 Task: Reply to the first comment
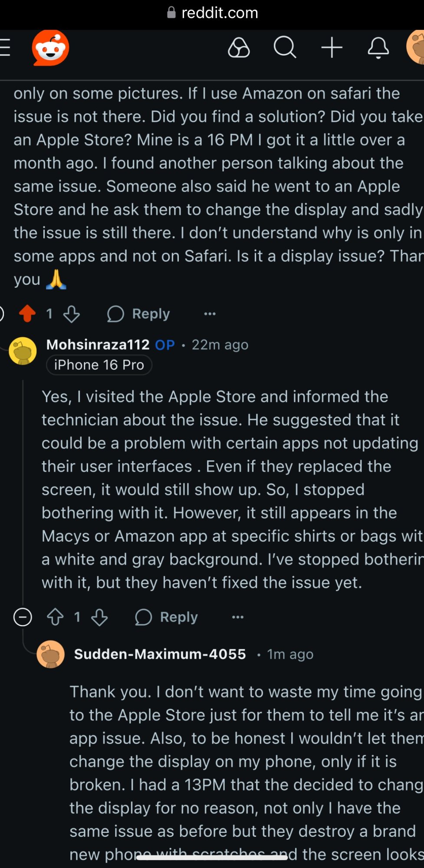click(x=139, y=314)
